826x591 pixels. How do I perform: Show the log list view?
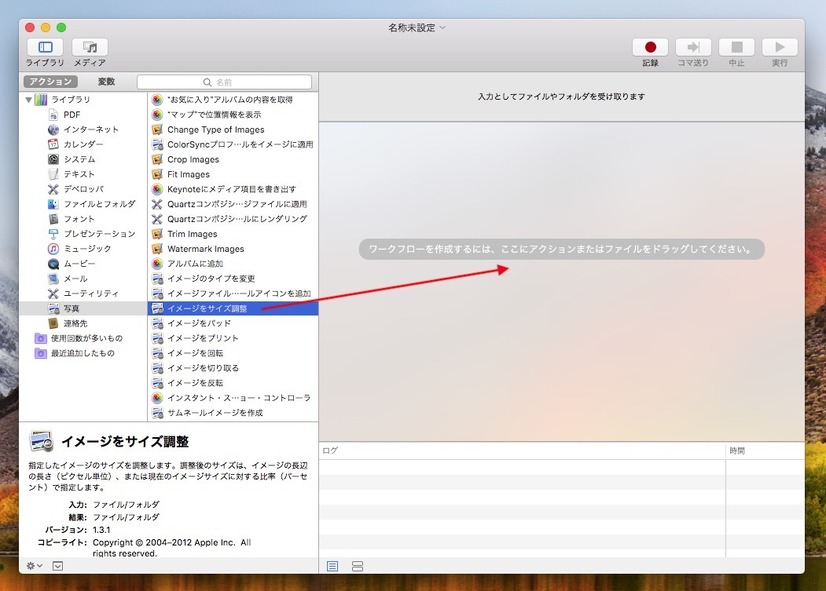(x=332, y=566)
